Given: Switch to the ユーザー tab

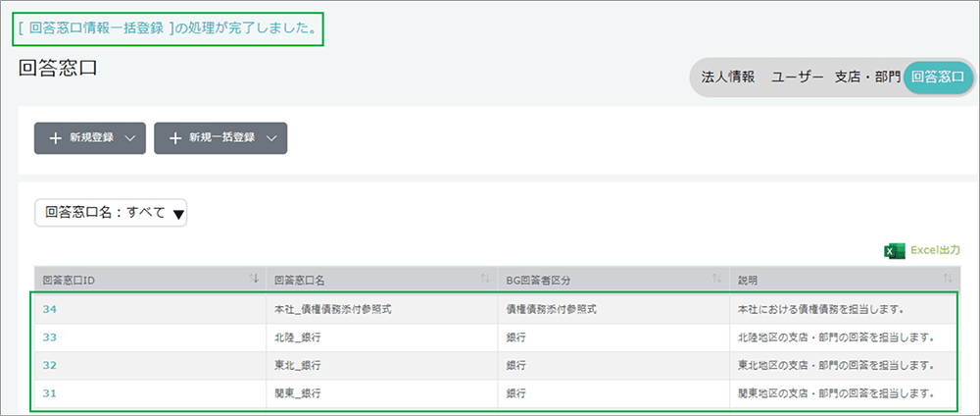Looking at the screenshot, I should click(796, 77).
